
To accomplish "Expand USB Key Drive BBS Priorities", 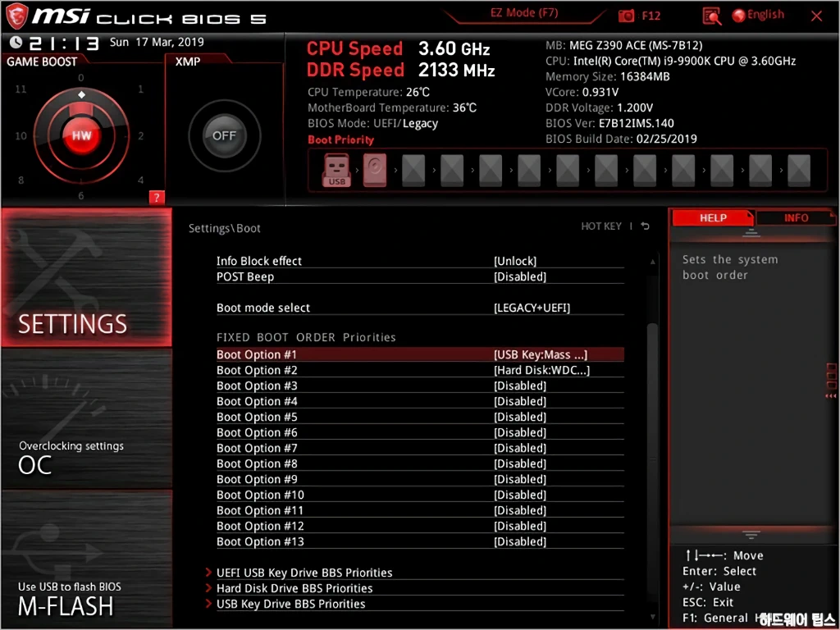I will coord(291,604).
